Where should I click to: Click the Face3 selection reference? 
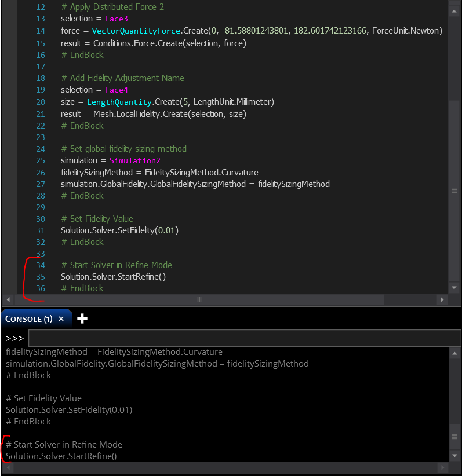(x=117, y=19)
